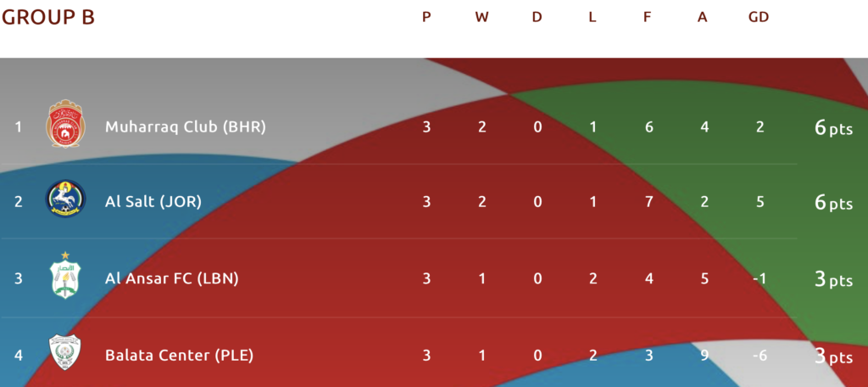Image resolution: width=868 pixels, height=387 pixels.
Task: Click the P column header
Action: click(x=426, y=17)
